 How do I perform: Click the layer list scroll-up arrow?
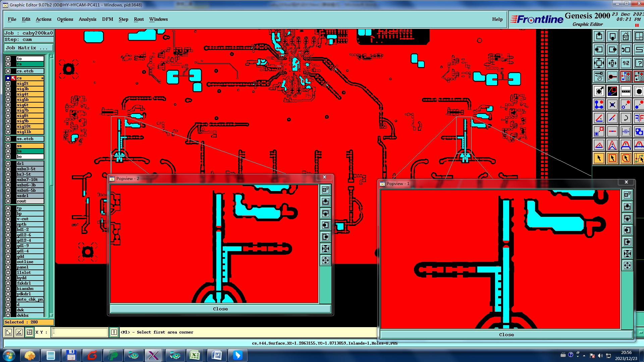point(51,56)
